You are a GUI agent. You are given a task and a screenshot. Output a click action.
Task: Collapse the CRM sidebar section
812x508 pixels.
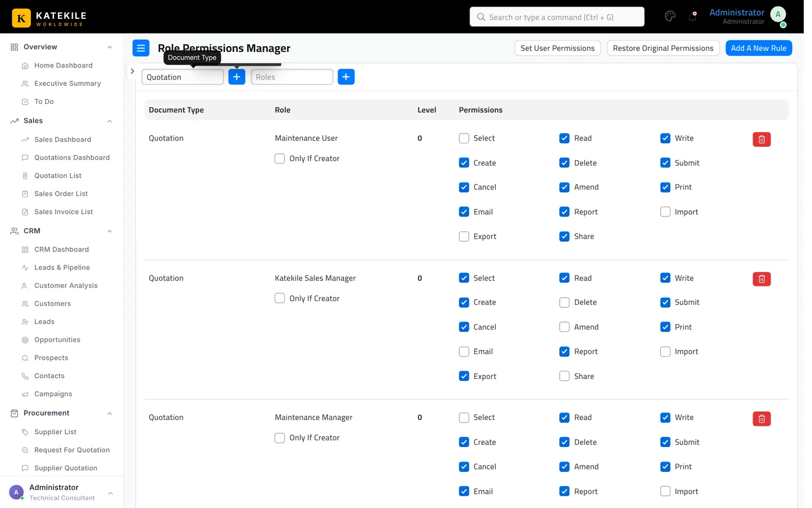tap(110, 231)
